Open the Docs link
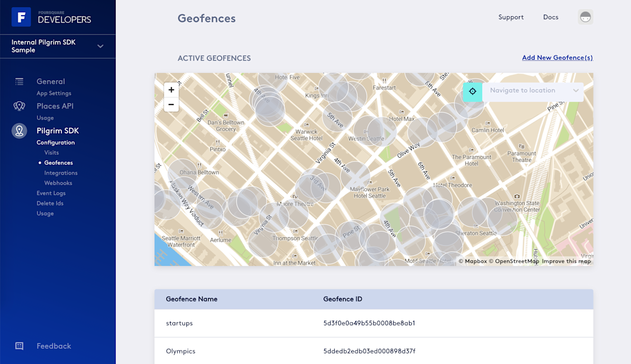The height and width of the screenshot is (364, 631). 550,17
